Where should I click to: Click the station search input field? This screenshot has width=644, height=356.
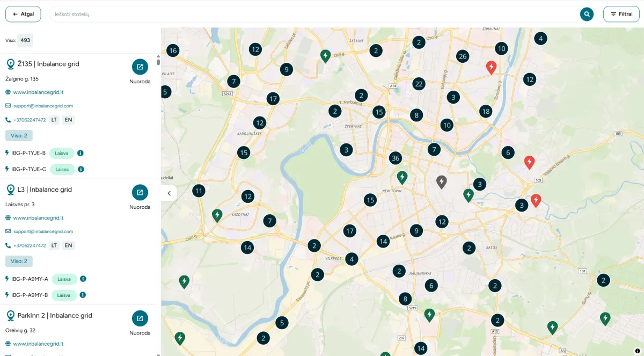(x=311, y=14)
